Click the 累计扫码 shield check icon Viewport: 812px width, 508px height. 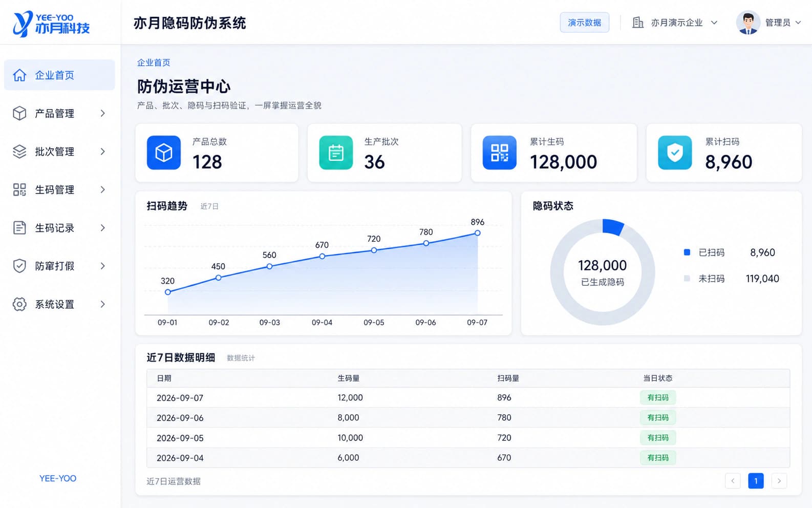(675, 153)
